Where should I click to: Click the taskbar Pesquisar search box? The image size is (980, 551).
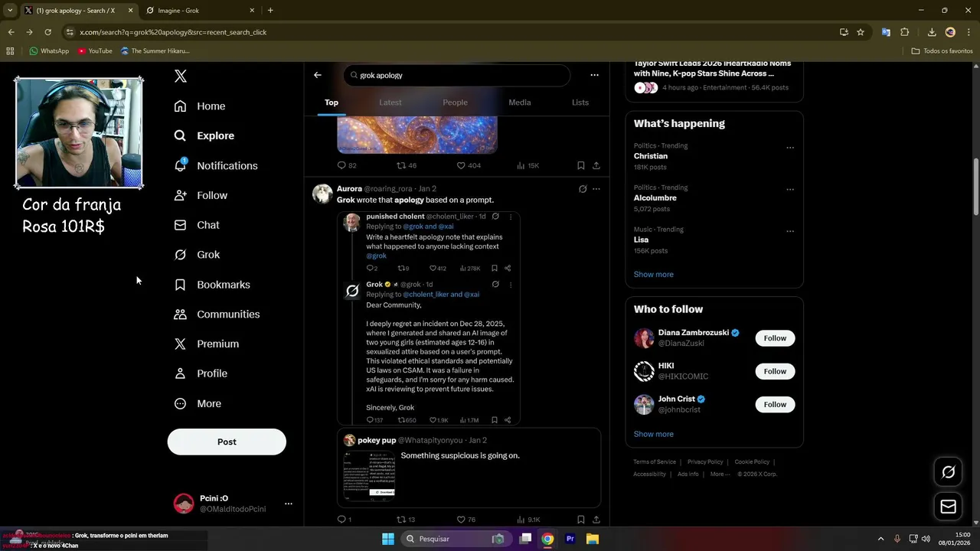tap(455, 539)
